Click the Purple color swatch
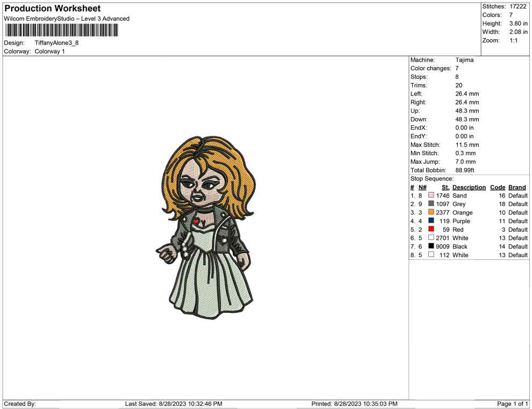This screenshot has width=532, height=409. pyautogui.click(x=431, y=221)
